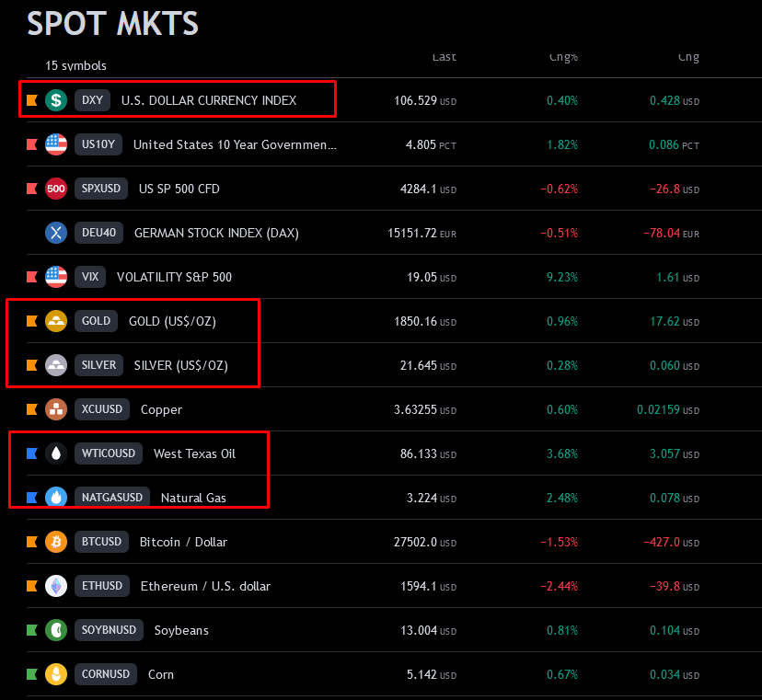This screenshot has width=762, height=700.
Task: Toggle the green flag on CORNUSD row
Action: pos(32,674)
